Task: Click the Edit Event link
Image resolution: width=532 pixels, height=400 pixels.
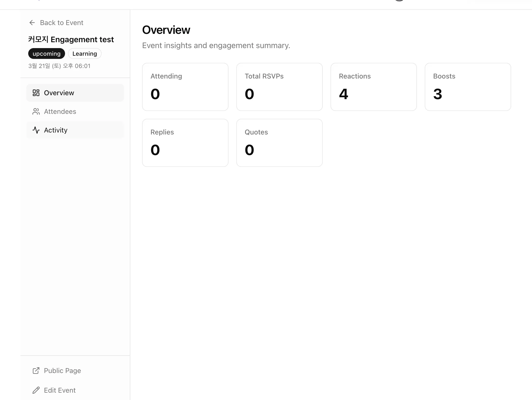Action: (60, 390)
